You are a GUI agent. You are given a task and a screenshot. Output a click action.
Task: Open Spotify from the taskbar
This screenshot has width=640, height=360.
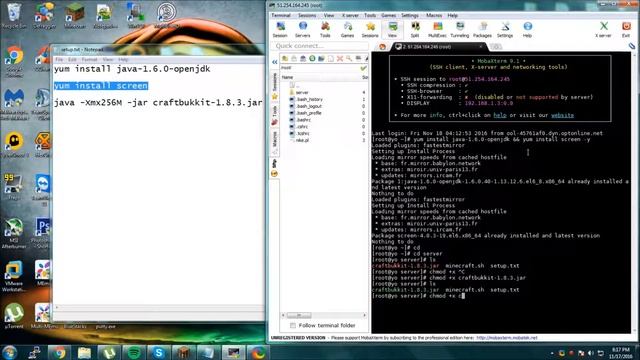(x=134, y=353)
